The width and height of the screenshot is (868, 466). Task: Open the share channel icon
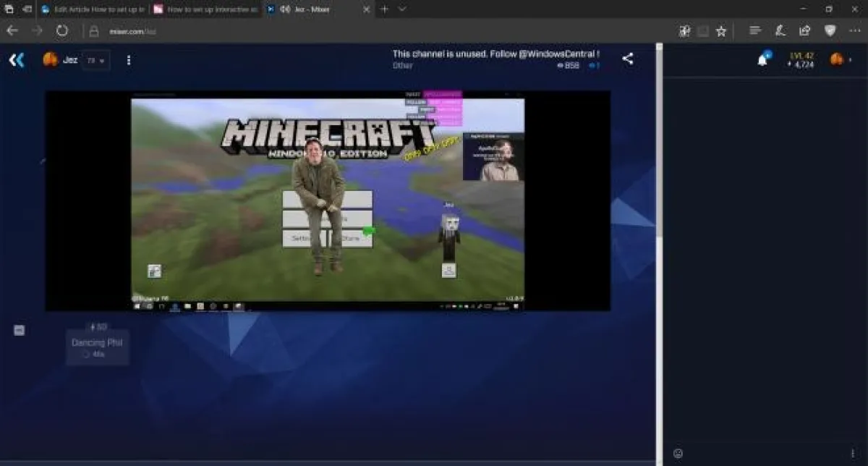(x=628, y=59)
